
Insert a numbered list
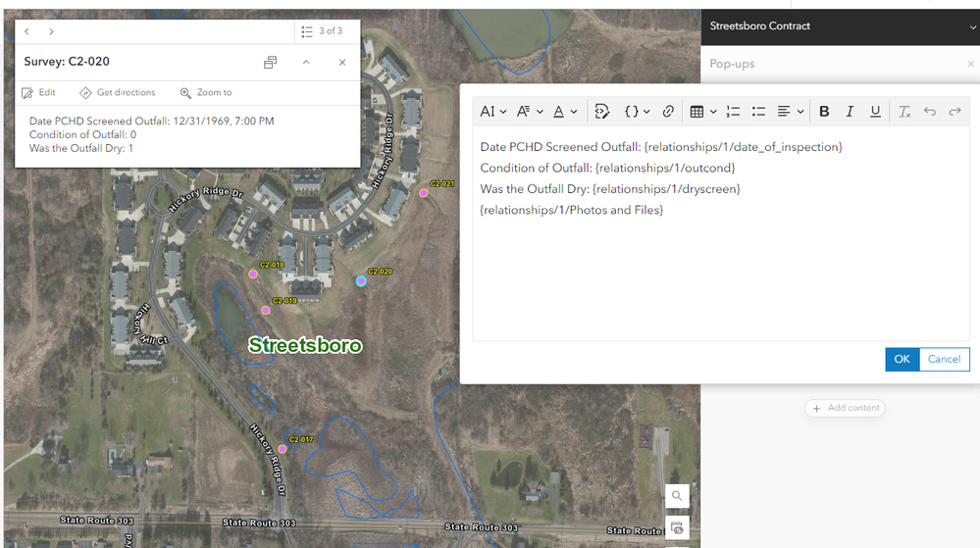point(733,111)
